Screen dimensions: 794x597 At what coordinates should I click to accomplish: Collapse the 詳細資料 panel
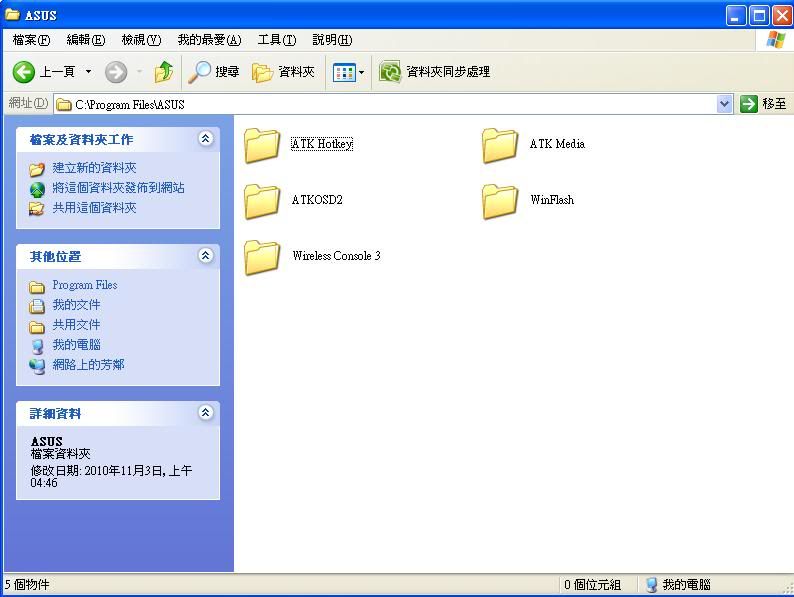click(x=205, y=413)
